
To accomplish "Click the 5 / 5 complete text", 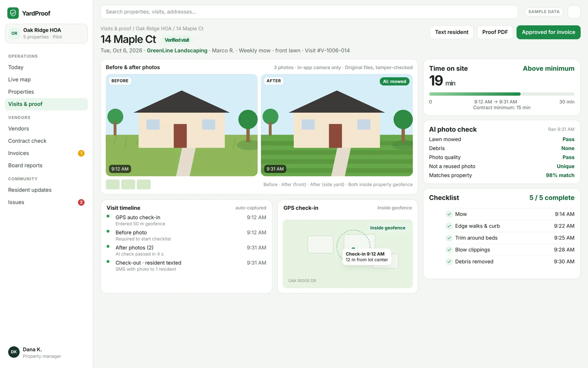I will tap(552, 198).
